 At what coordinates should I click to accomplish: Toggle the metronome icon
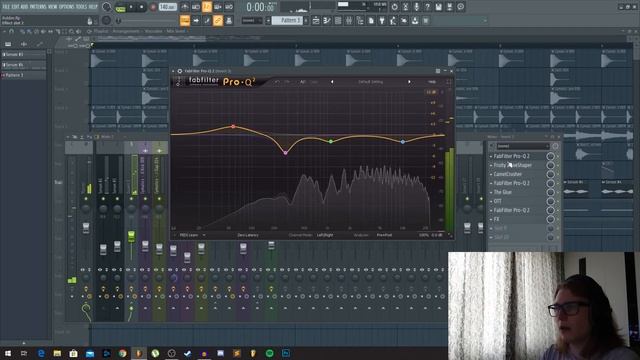point(184,7)
